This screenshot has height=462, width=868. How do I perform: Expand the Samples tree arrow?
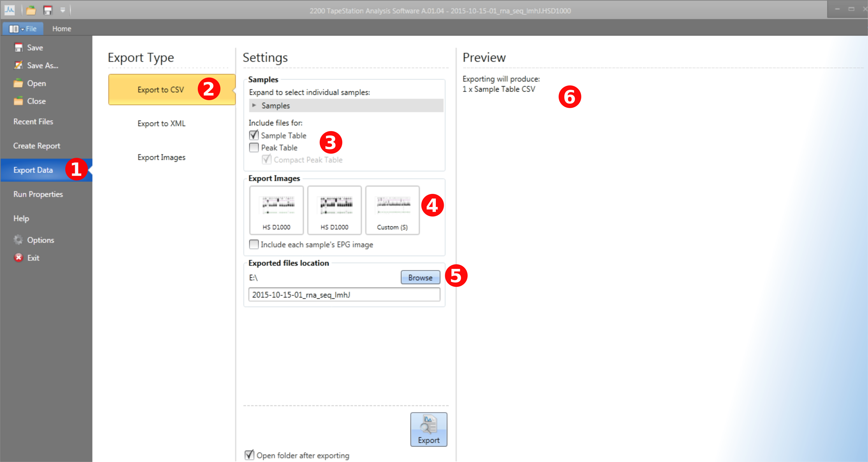pyautogui.click(x=254, y=105)
